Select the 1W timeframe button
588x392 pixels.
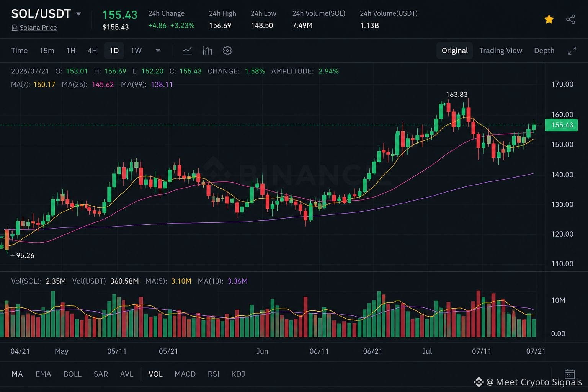[x=136, y=51]
